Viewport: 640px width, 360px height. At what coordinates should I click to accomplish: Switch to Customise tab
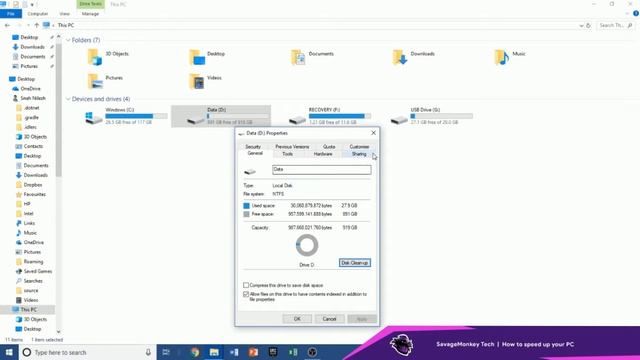(x=359, y=147)
